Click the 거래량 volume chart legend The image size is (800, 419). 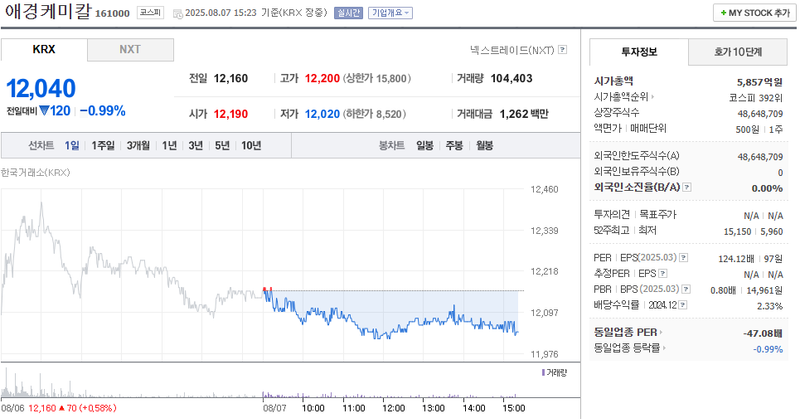coord(554,373)
